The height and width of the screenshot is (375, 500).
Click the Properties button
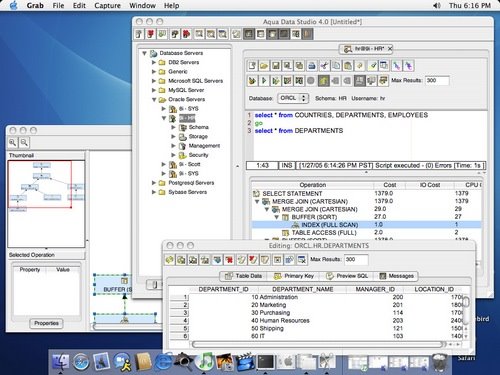(46, 323)
